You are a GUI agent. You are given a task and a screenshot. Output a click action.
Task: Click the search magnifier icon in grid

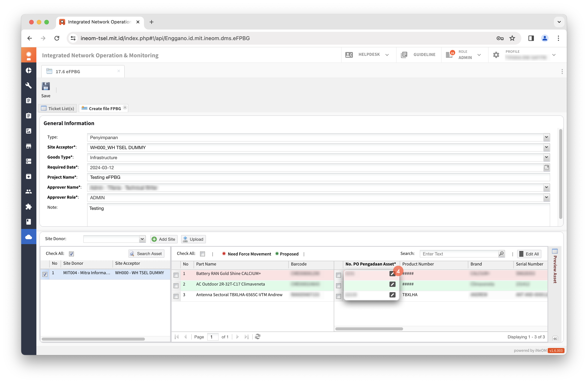coord(501,253)
